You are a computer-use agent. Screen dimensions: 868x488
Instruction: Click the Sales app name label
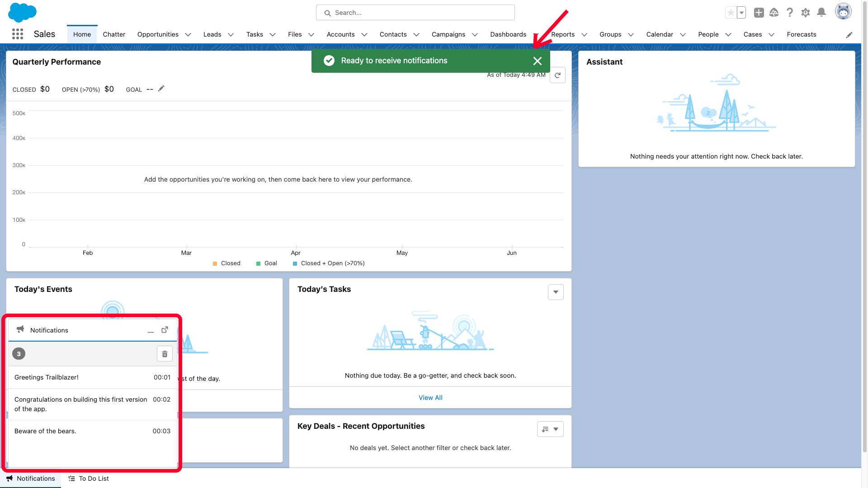[x=44, y=34]
